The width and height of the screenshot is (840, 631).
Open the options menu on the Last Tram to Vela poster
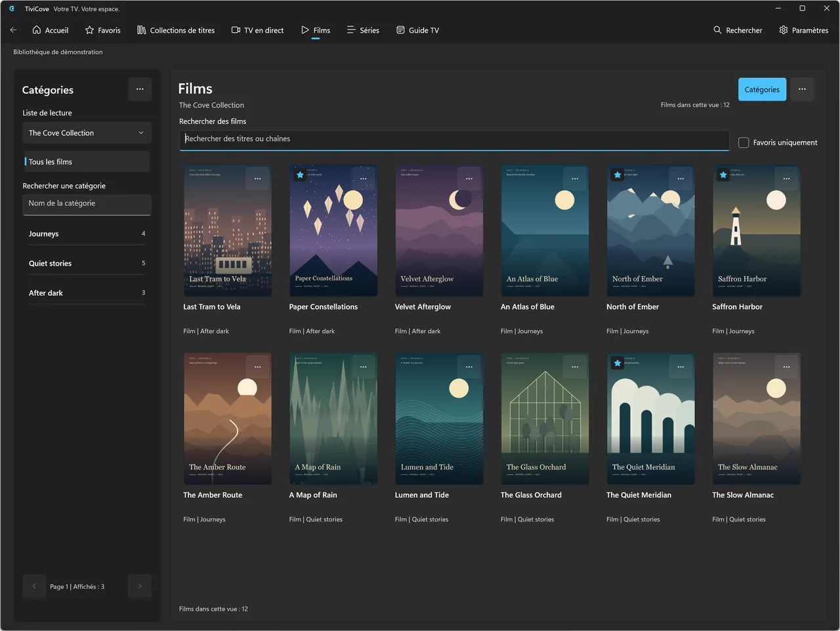pos(257,178)
